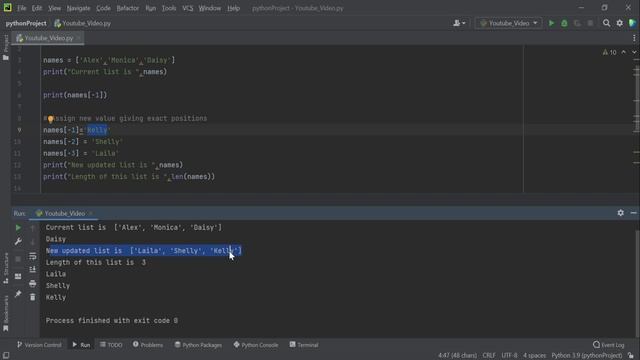
Task: Change UTF-8 file encoding in status bar
Action: tap(509, 356)
